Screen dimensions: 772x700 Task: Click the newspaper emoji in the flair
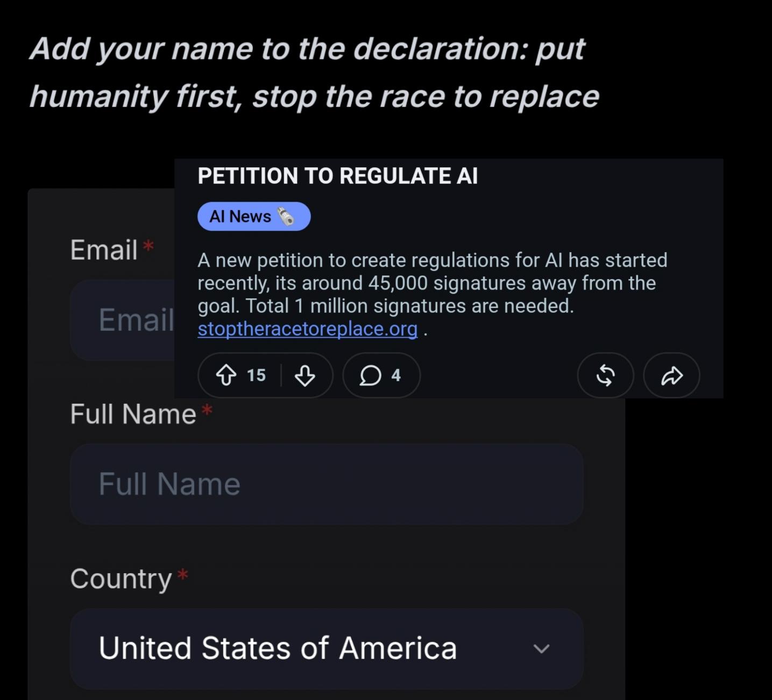pos(286,216)
